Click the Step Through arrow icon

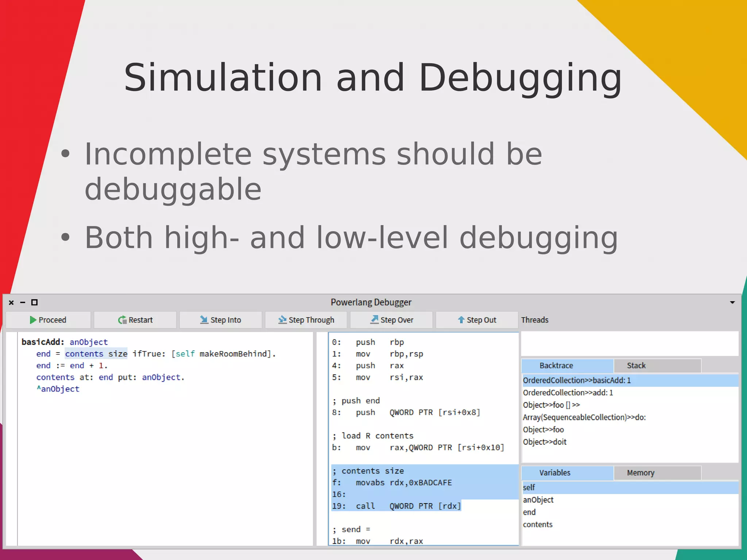point(282,320)
